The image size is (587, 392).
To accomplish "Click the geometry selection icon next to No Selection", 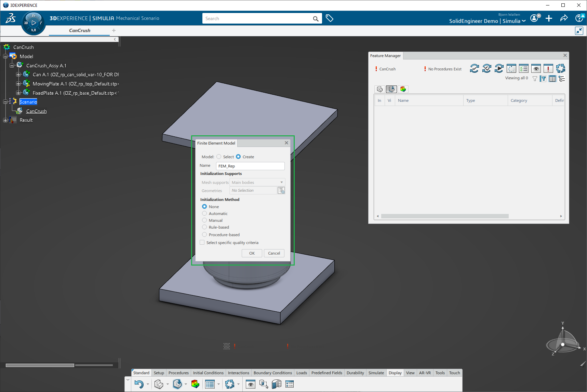I will (281, 191).
